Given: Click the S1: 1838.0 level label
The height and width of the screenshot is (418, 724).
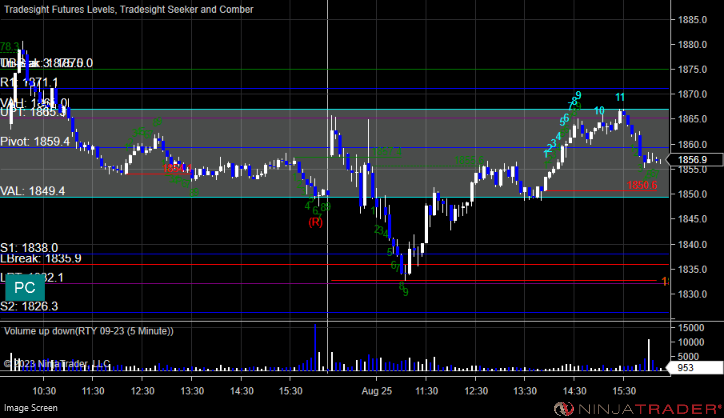Looking at the screenshot, I should coord(29,248).
